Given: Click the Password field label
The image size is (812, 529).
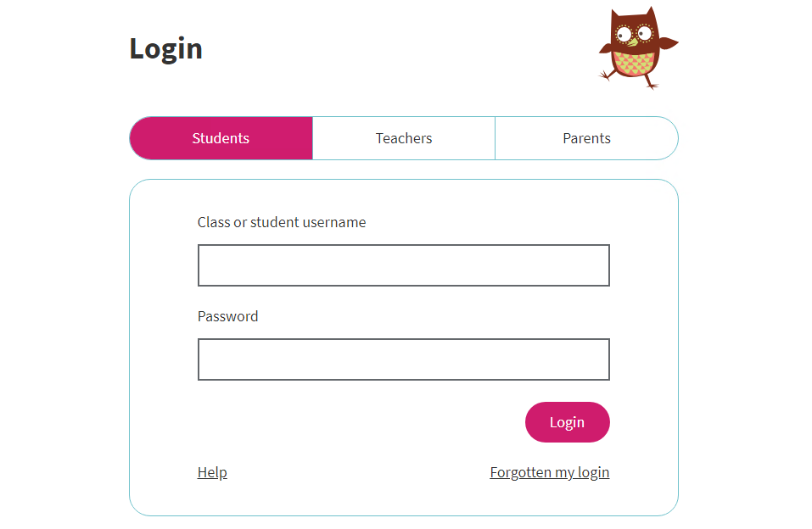Looking at the screenshot, I should (228, 316).
